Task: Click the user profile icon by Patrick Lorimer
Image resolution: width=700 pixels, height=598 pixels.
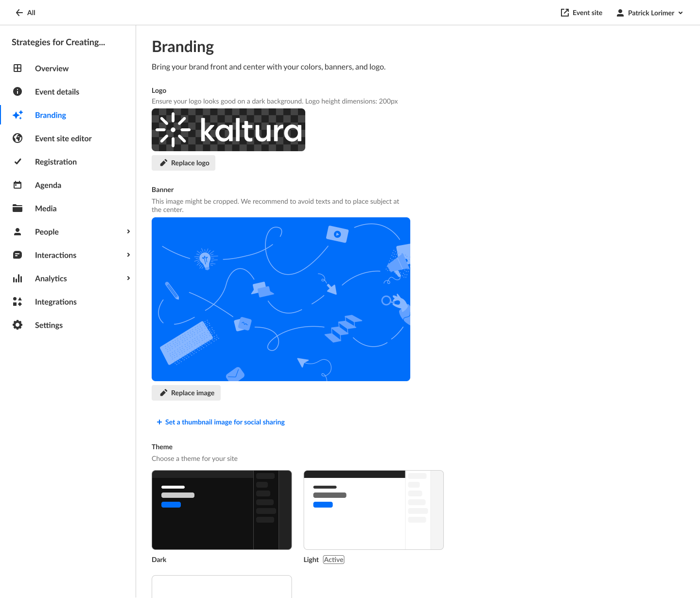Action: coord(620,13)
